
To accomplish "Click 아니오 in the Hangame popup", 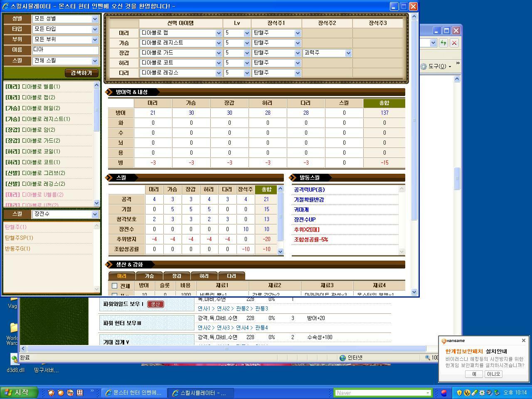I will pos(493,374).
